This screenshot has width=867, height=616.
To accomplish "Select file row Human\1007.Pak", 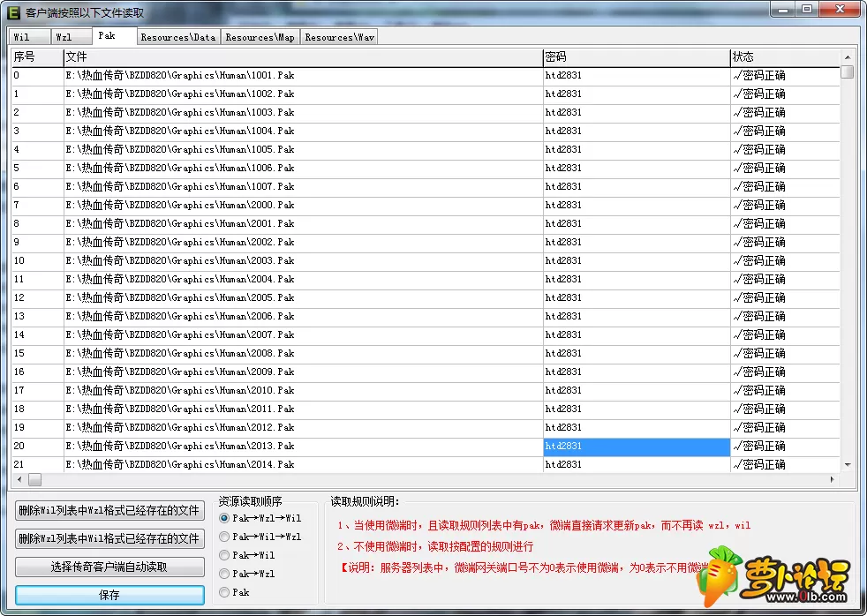I will [x=426, y=186].
